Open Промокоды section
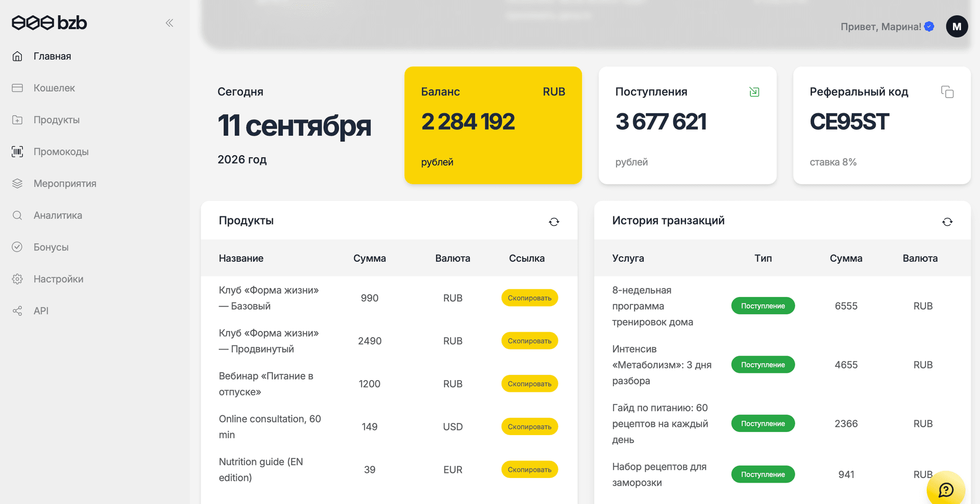The height and width of the screenshot is (504, 980). [61, 152]
